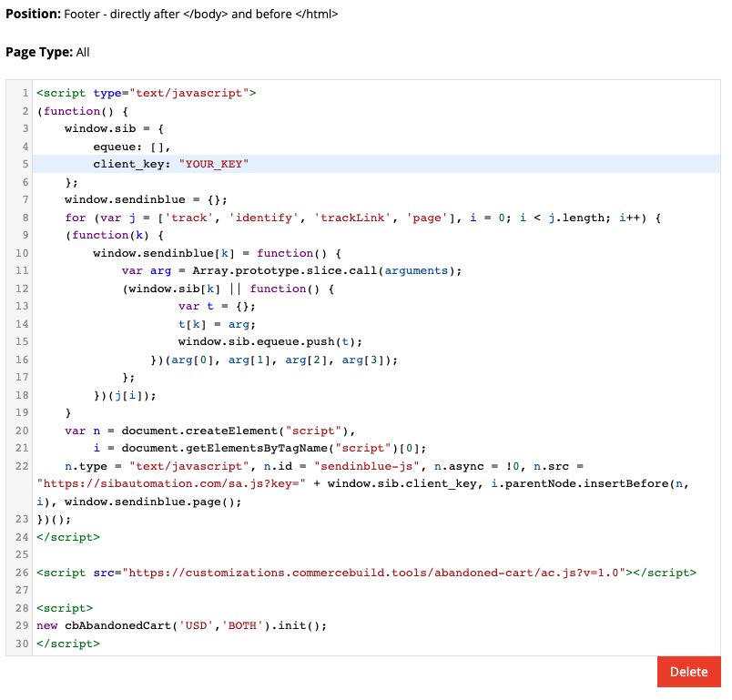Screen dimensions: 732x700
Task: Click line number 22 in the gutter
Action: tap(22, 466)
